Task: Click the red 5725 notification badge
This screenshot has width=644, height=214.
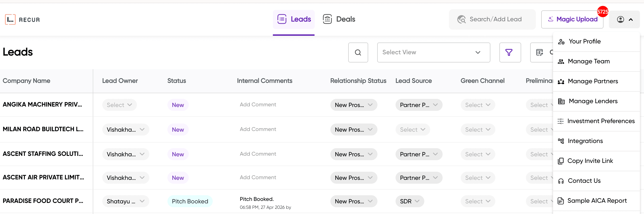Action: point(603,12)
